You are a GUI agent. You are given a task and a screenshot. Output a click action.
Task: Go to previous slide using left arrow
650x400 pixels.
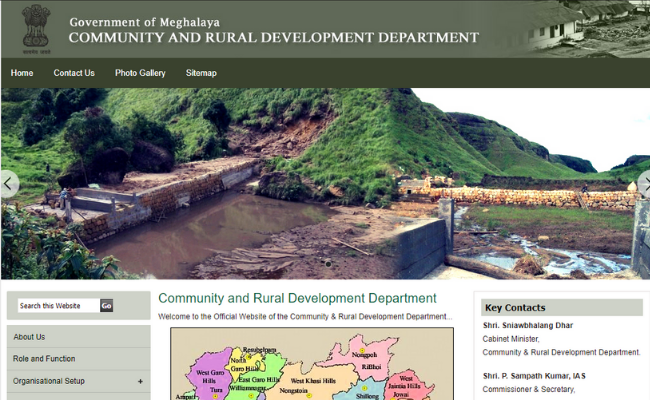pos(9,183)
